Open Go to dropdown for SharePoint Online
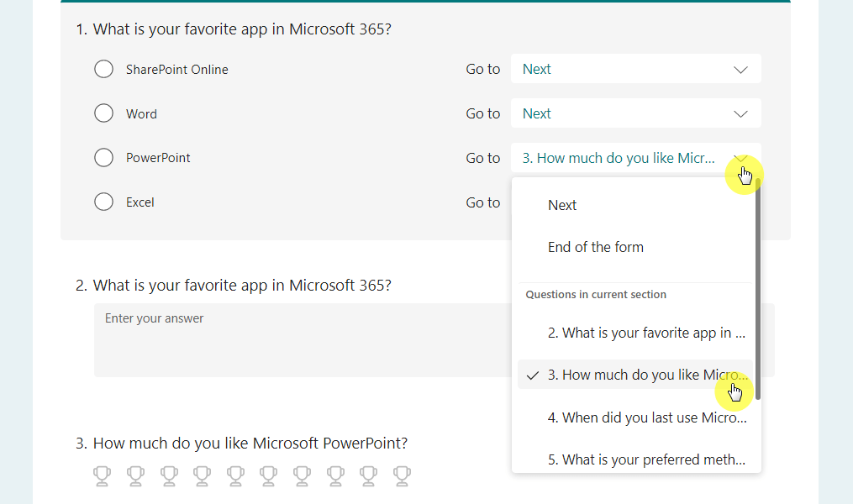Viewport: 853px width, 504px height. [636, 69]
